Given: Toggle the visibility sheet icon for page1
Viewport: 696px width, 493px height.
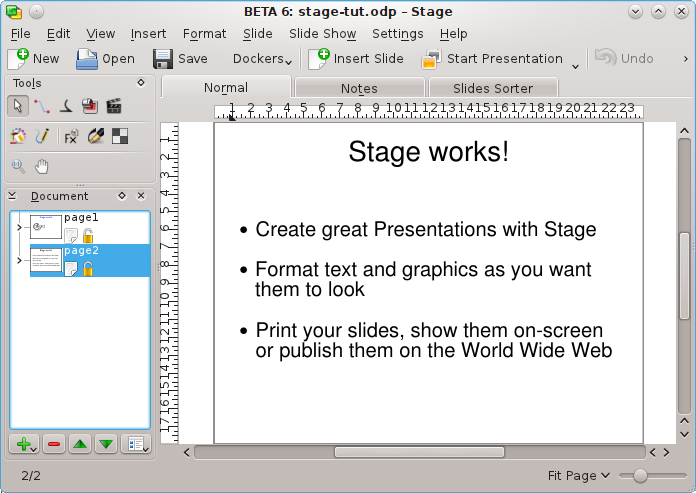Looking at the screenshot, I should 71,236.
